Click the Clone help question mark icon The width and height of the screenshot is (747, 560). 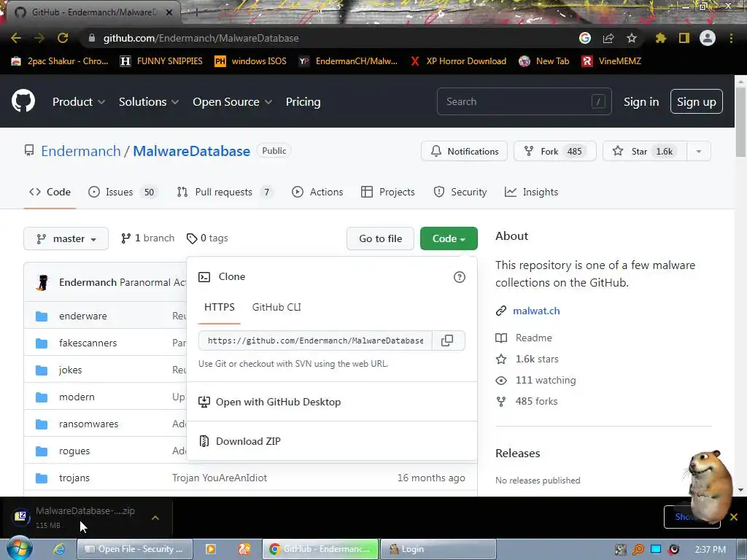pos(460,277)
